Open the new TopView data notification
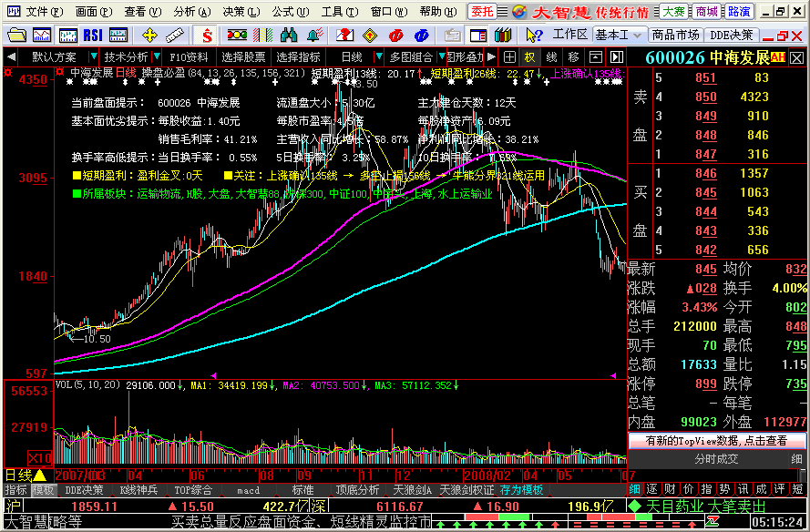Screen dimensions: 810x532 click(x=716, y=441)
